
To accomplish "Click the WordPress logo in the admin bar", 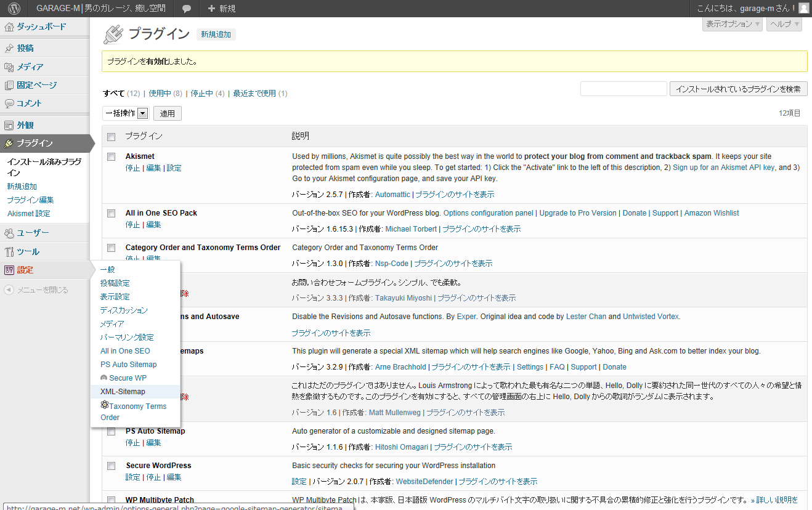I will [x=14, y=9].
